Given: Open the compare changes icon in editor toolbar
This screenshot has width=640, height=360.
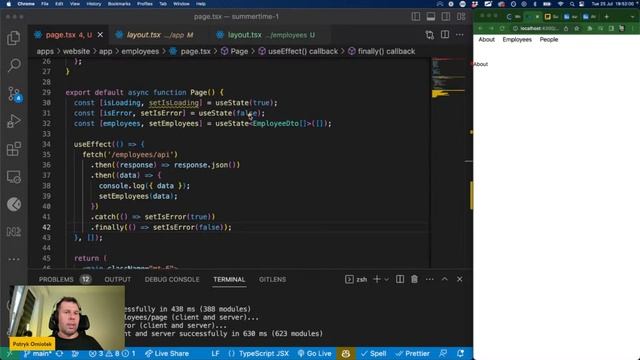Looking at the screenshot, I should point(429,35).
